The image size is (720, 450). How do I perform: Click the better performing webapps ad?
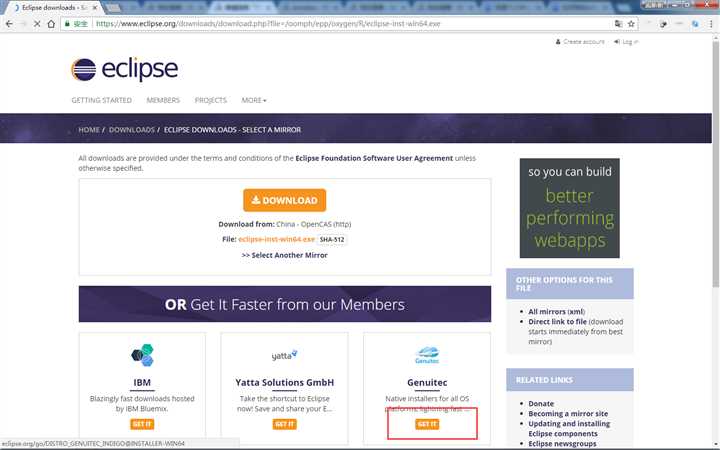[569, 208]
